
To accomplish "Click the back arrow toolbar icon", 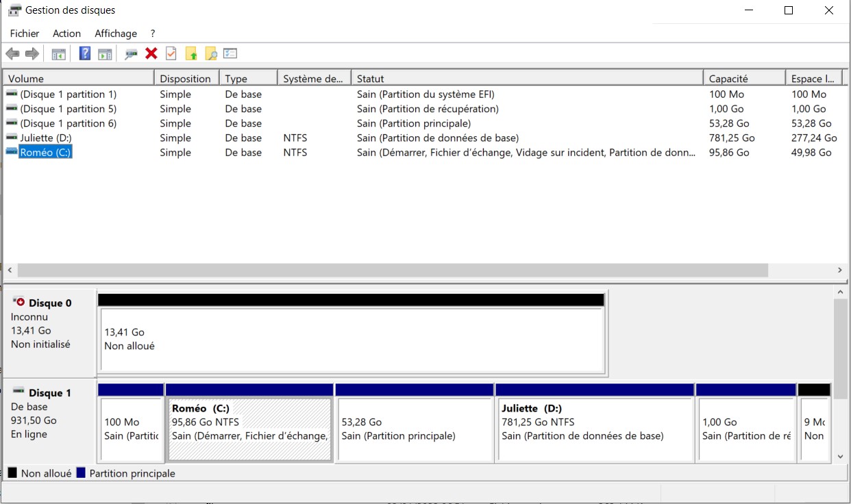I will (x=12, y=54).
